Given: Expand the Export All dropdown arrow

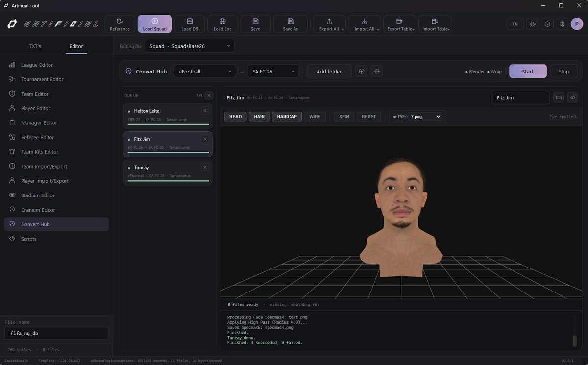Looking at the screenshot, I should 343,30.
